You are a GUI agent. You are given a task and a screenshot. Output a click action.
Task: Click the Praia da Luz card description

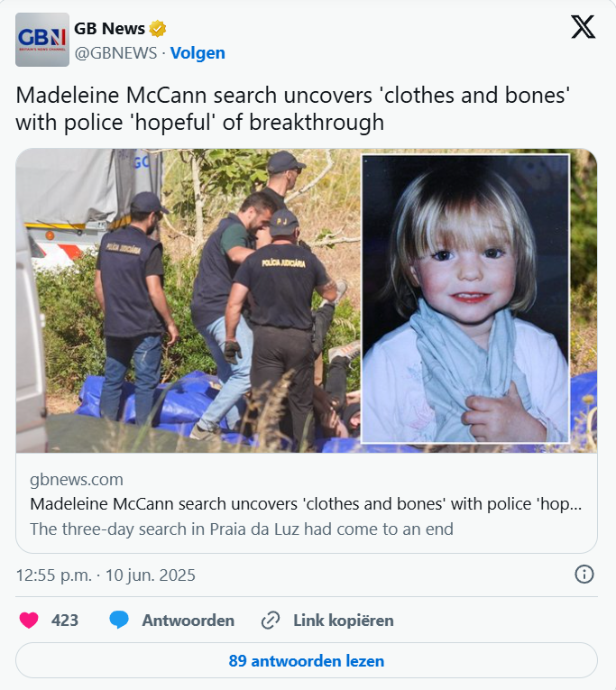(x=242, y=529)
